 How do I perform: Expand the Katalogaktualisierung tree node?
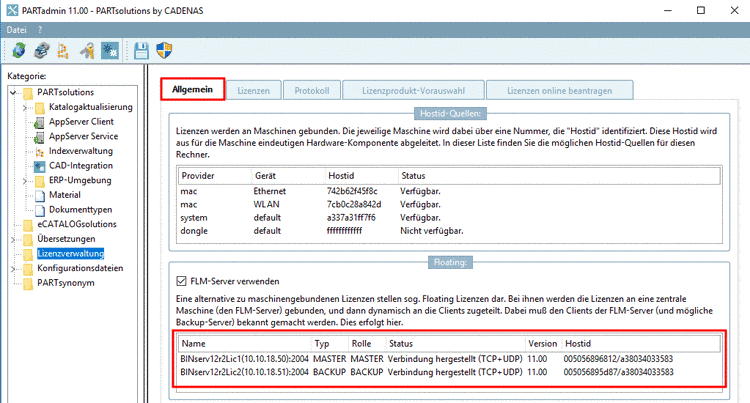(x=25, y=108)
